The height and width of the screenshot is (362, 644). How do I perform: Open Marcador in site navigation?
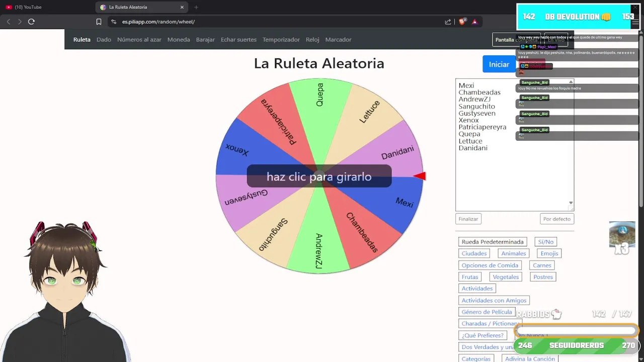coord(338,40)
